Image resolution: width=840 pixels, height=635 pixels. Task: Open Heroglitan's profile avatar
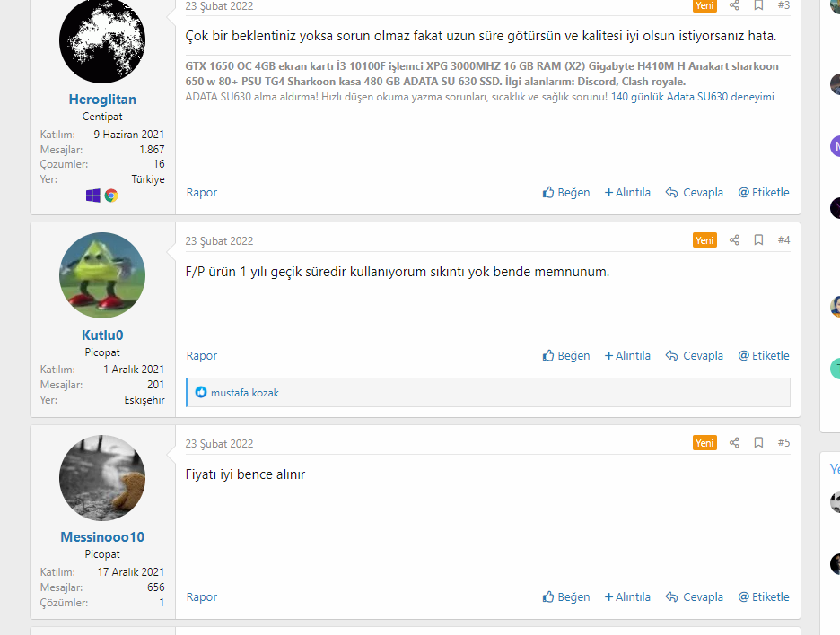tap(102, 40)
